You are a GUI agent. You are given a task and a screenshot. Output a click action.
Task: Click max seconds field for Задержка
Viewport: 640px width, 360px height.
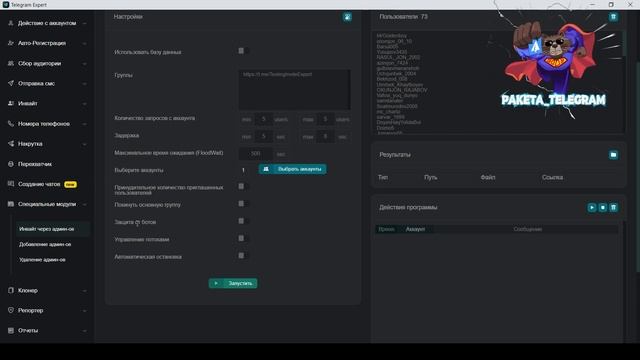click(325, 137)
